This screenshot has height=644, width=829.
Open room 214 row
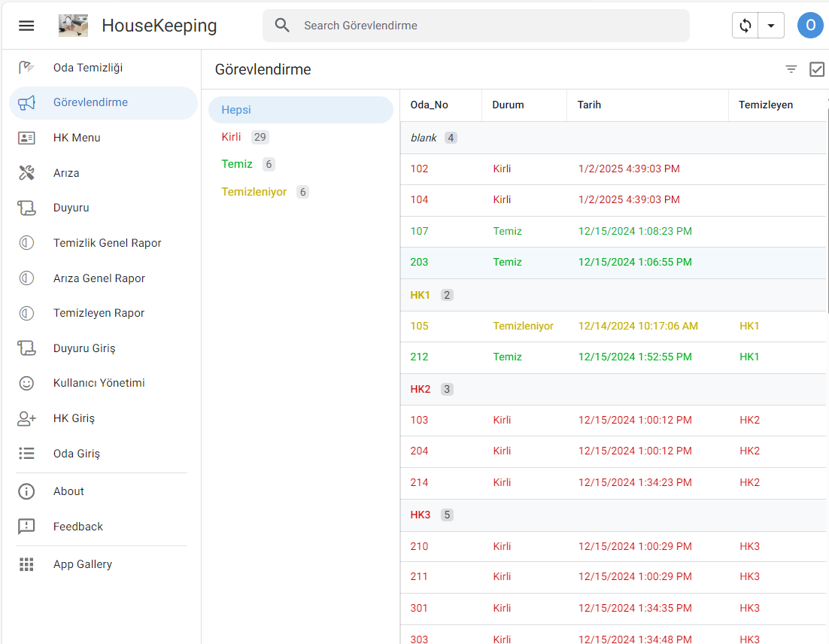(x=613, y=483)
